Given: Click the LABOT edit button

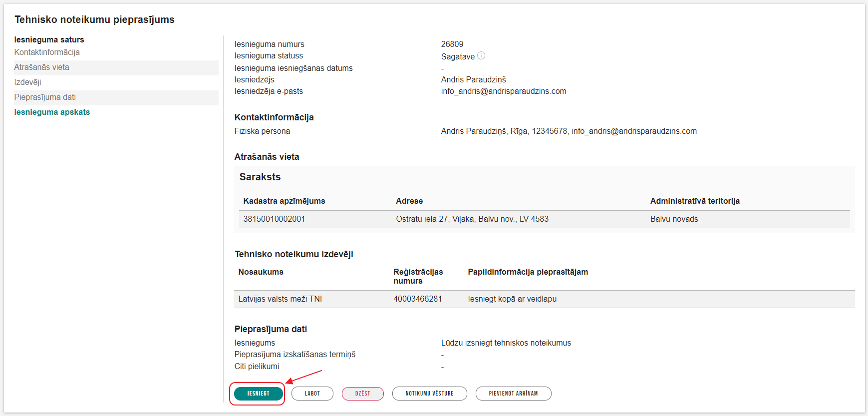Looking at the screenshot, I should point(312,394).
